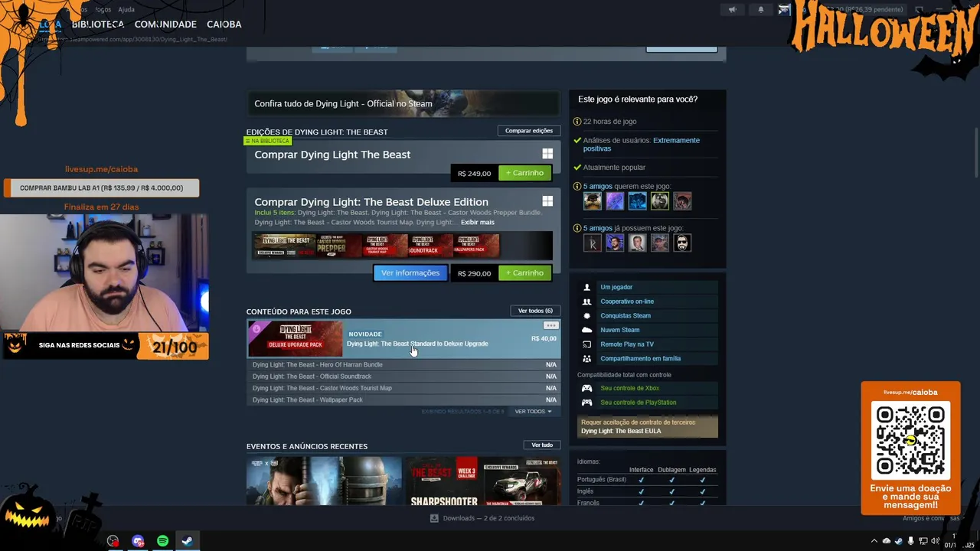The width and height of the screenshot is (980, 551).
Task: Open the three-dots options on Deluxe Upgrade DLC
Action: [x=550, y=325]
